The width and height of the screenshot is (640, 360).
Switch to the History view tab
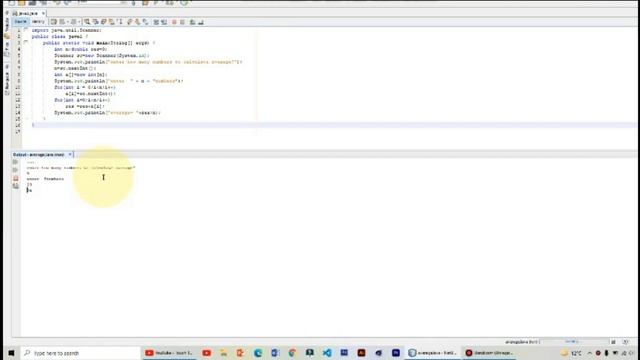tap(38, 22)
